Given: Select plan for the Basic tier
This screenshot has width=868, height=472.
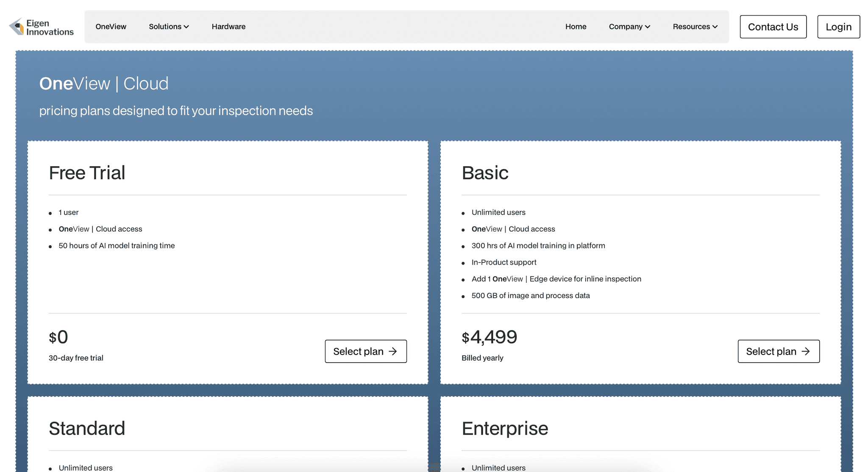Looking at the screenshot, I should tap(778, 351).
